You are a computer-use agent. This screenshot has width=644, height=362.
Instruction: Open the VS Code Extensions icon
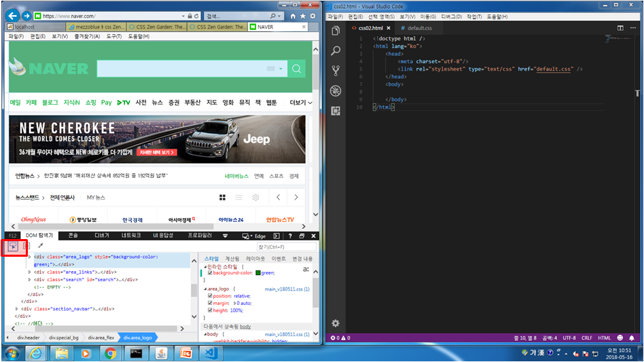(x=336, y=111)
